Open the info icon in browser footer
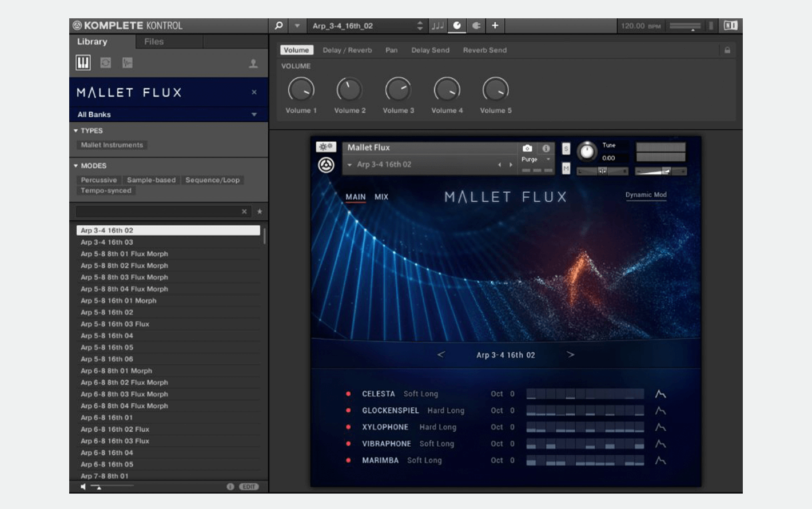 [x=230, y=487]
